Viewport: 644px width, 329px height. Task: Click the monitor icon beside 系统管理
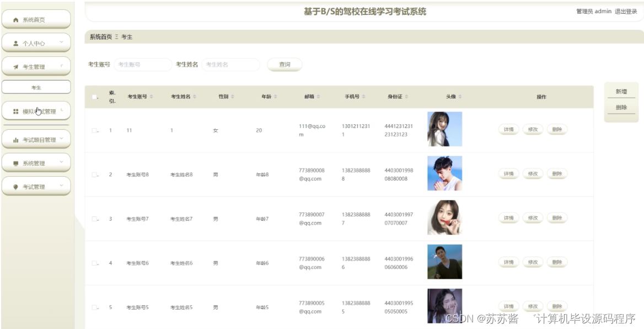point(17,162)
